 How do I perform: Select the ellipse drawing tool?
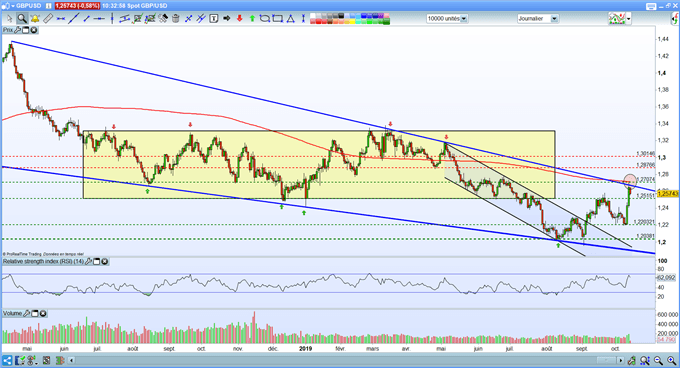(x=265, y=18)
